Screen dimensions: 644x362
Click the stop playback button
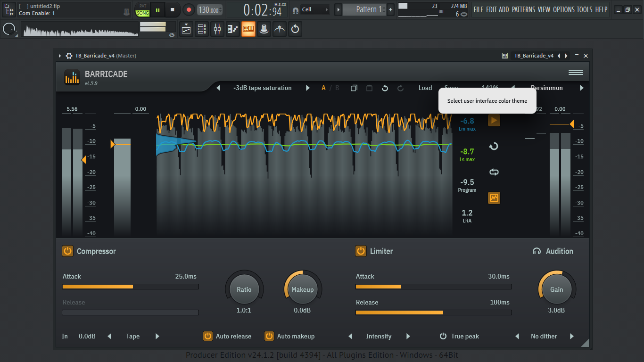(173, 9)
